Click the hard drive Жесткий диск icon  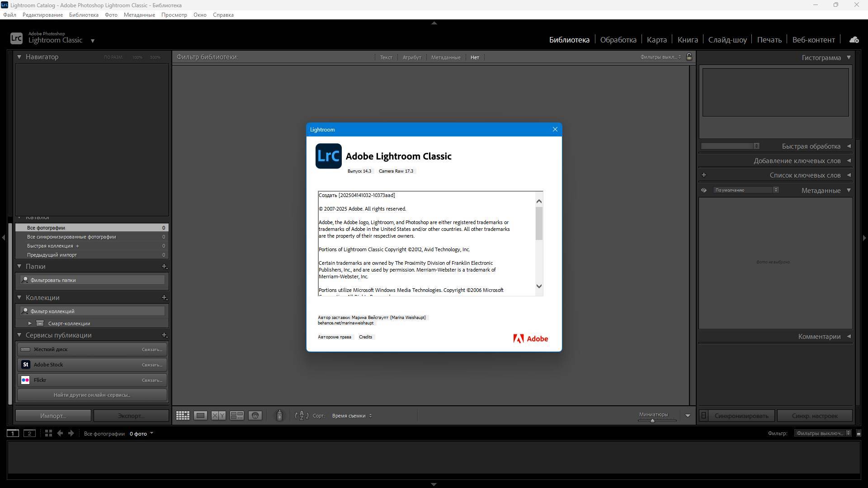tap(26, 349)
